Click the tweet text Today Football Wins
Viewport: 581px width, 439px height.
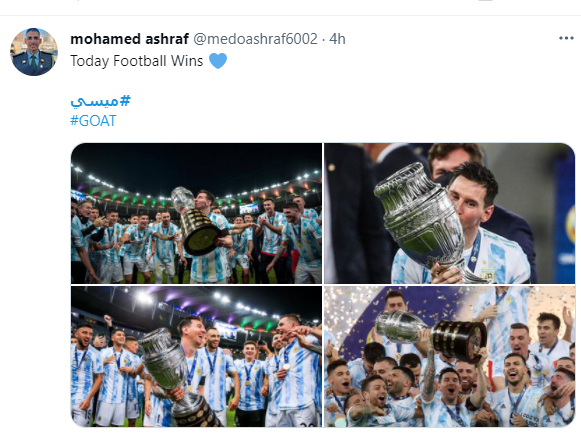coord(137,61)
